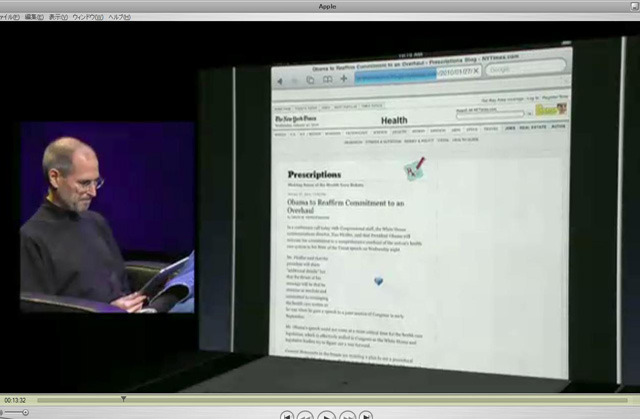Image resolution: width=640 pixels, height=419 pixels.
Task: Open the Safari bookmarks icon
Action: click(326, 77)
